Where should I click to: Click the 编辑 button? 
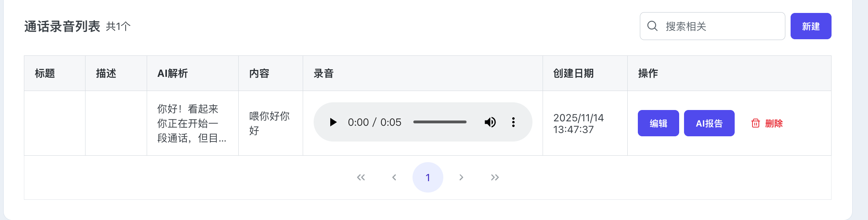(658, 123)
